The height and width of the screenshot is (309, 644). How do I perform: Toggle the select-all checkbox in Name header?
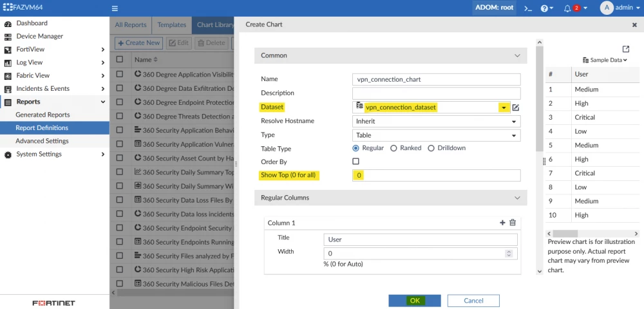(120, 59)
